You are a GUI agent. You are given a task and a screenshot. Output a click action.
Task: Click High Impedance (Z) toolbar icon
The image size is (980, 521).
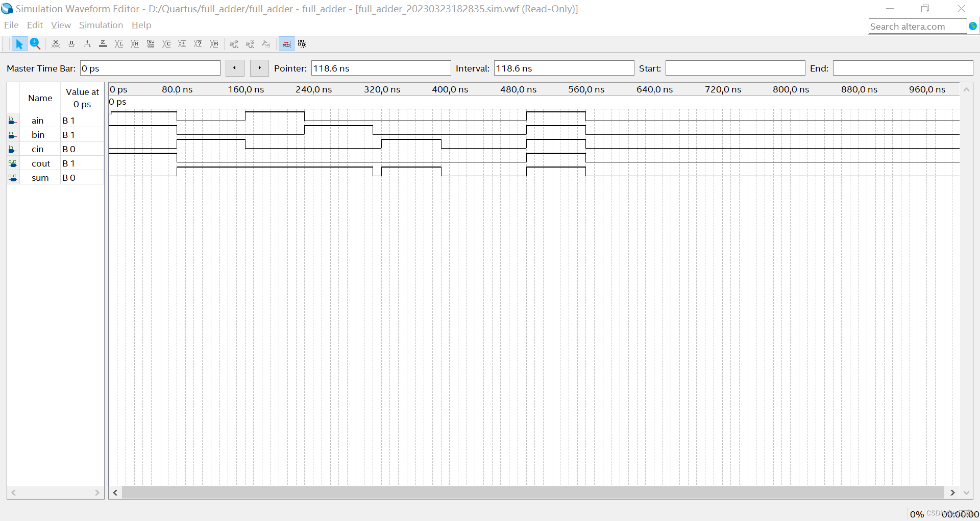click(103, 44)
